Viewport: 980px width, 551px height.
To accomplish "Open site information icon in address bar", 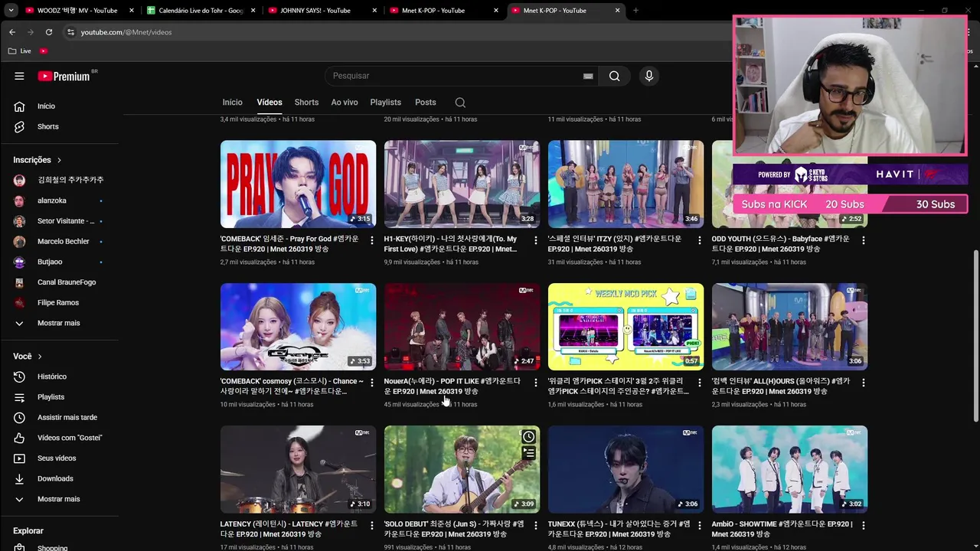I will coord(70,32).
